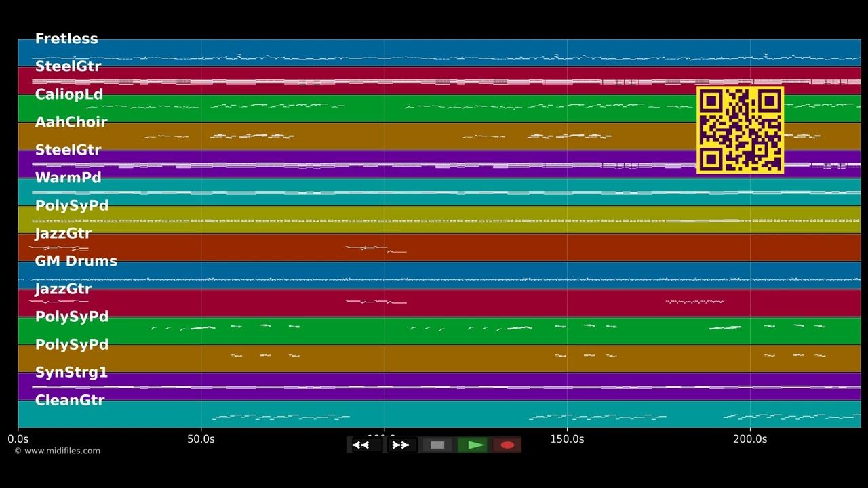The image size is (868, 488).
Task: Select the GM Drums track label
Action: (76, 261)
